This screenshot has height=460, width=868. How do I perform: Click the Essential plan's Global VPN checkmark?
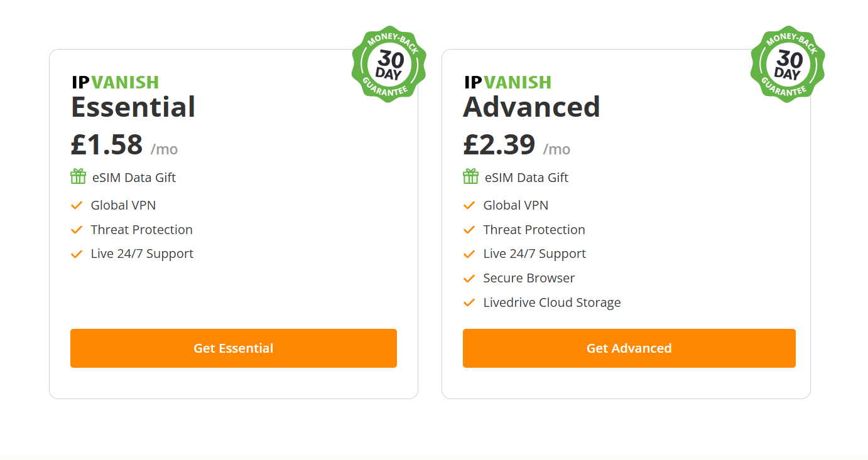(77, 205)
